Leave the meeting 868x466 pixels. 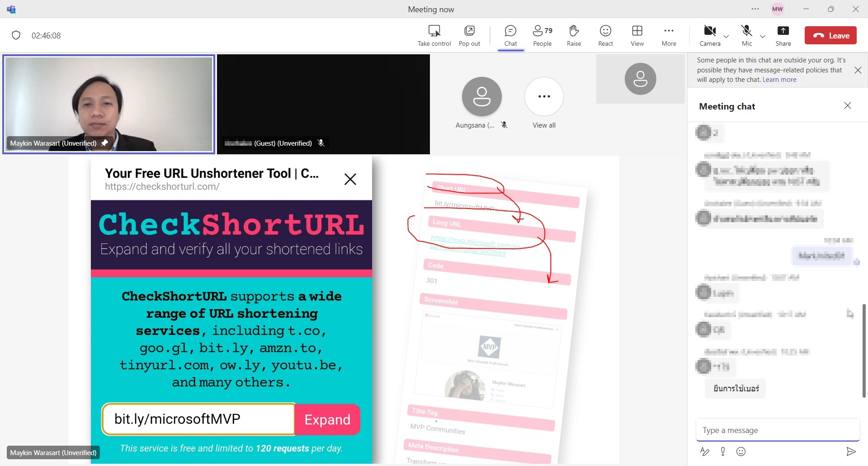pyautogui.click(x=830, y=35)
